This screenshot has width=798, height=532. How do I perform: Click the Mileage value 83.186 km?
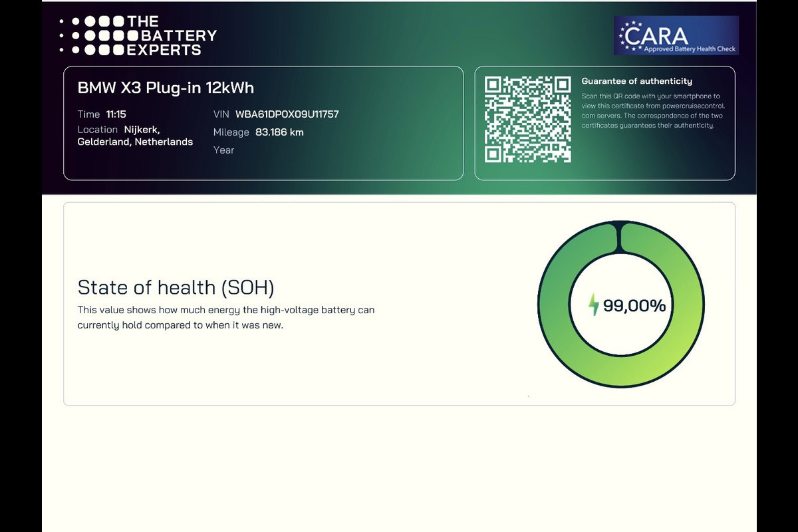279,132
